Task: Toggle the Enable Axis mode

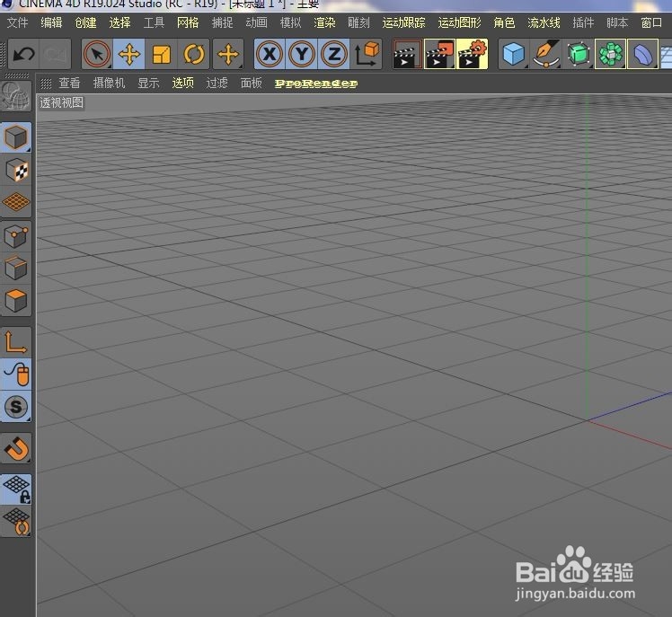Action: [x=16, y=342]
